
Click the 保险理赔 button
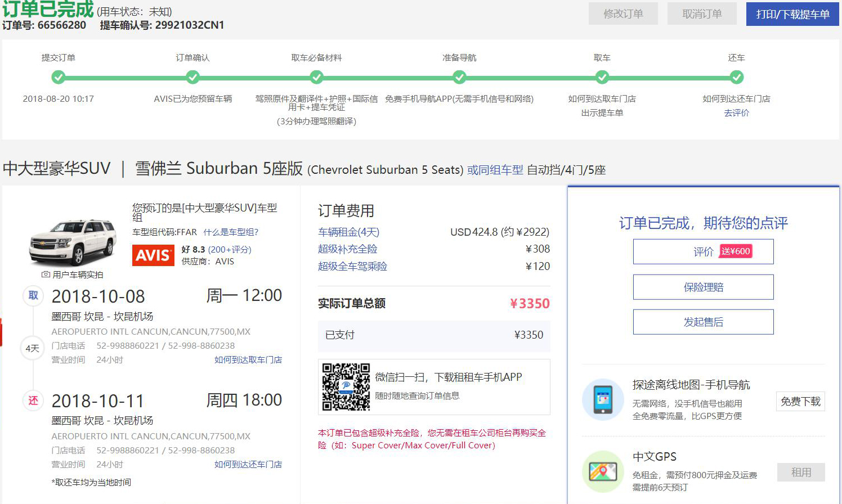(703, 287)
